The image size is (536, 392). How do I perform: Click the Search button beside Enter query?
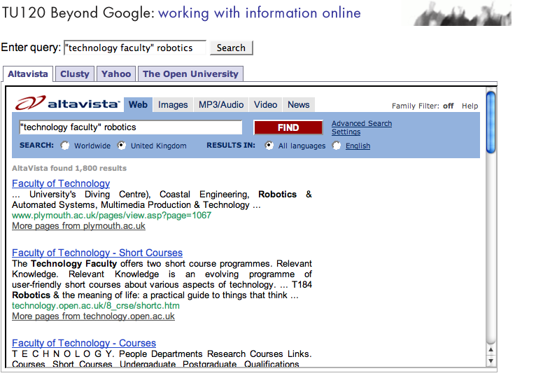[x=231, y=48]
